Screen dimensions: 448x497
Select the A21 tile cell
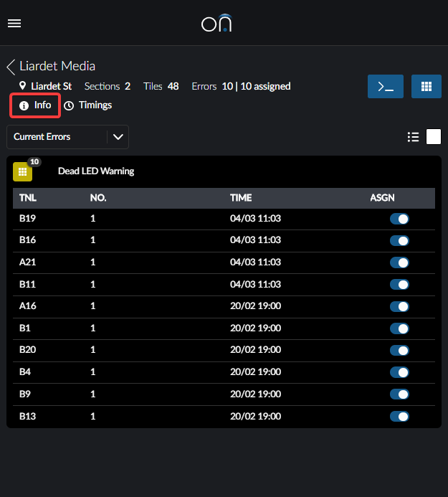[x=27, y=262]
